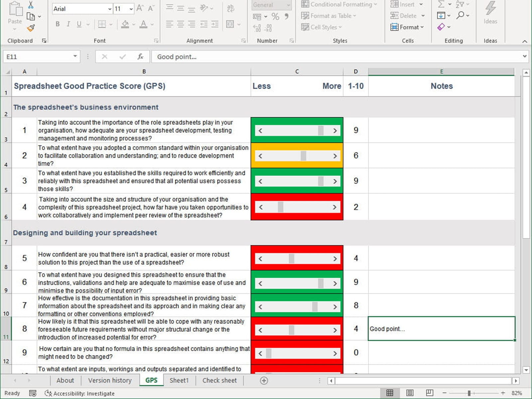Toggle underline formatting
Image resolution: width=532 pixels, height=399 pixels.
(x=79, y=24)
